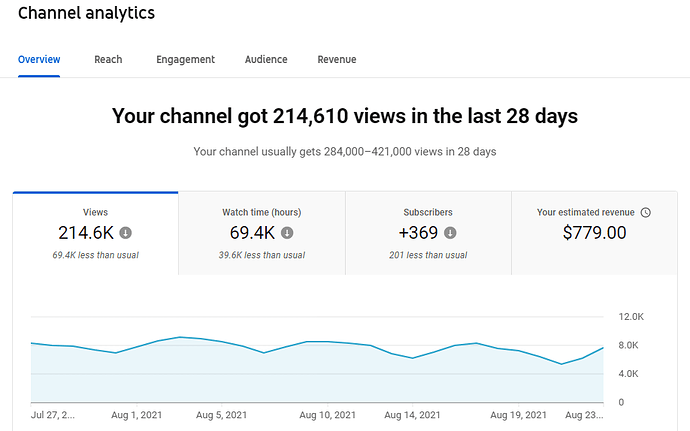This screenshot has height=431, width=690.
Task: Click the 8.0K y-axis label
Action: pyautogui.click(x=628, y=345)
